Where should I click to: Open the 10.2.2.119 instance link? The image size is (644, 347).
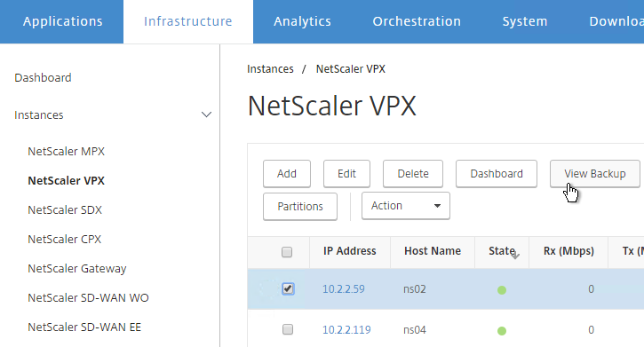346,330
